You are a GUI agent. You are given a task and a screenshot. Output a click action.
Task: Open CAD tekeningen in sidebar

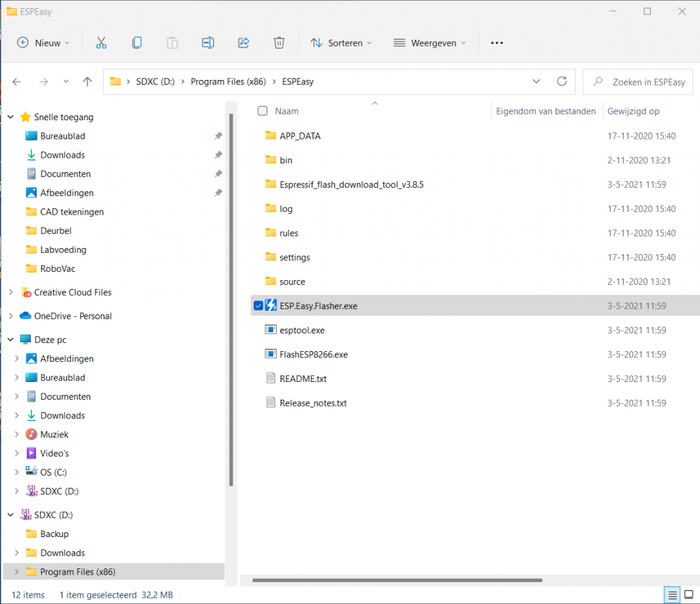[71, 212]
